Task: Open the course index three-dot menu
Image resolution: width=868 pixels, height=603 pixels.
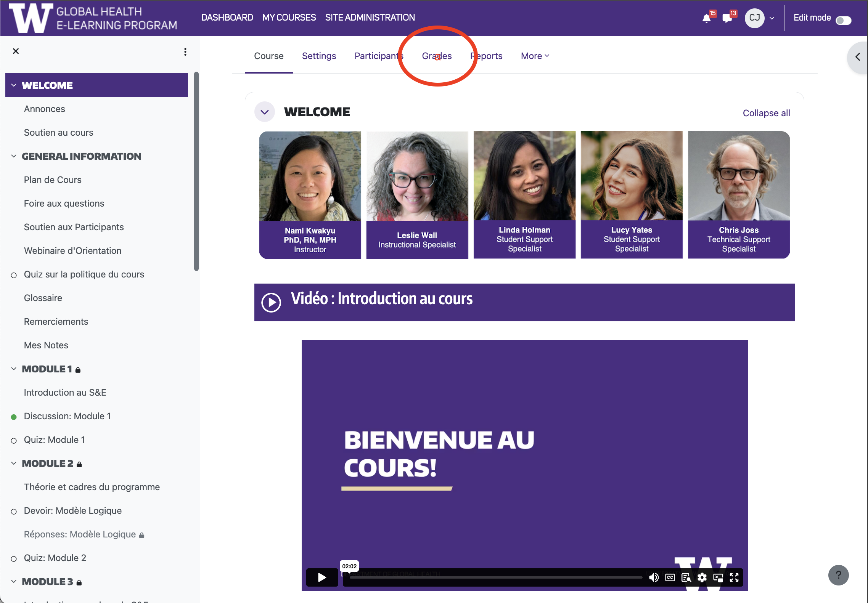Action: (185, 52)
